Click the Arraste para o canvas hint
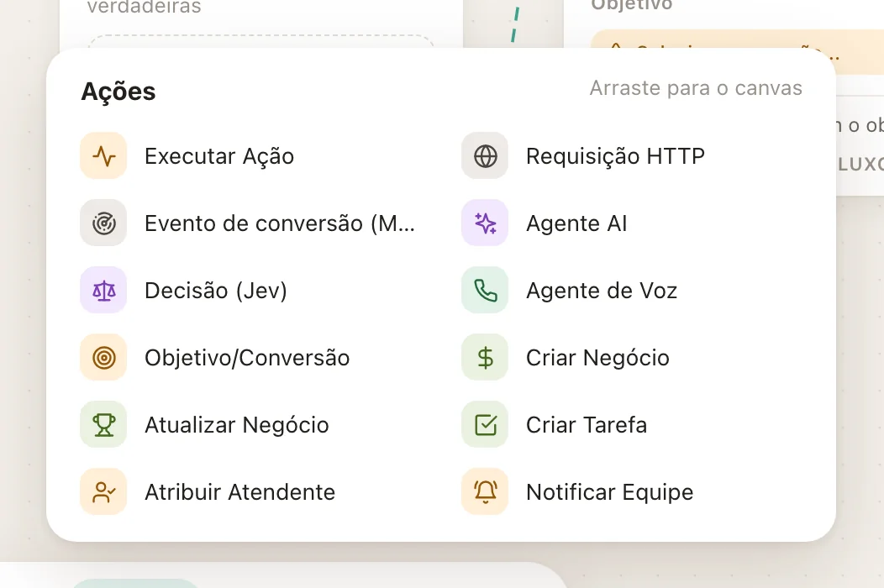The width and height of the screenshot is (884, 588). [696, 88]
